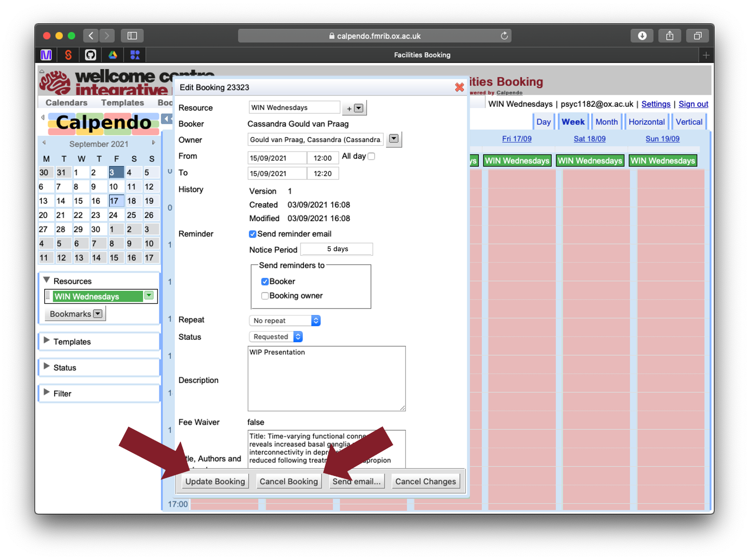This screenshot has height=560, width=749.
Task: Open Sat 18/09 day link
Action: point(590,139)
